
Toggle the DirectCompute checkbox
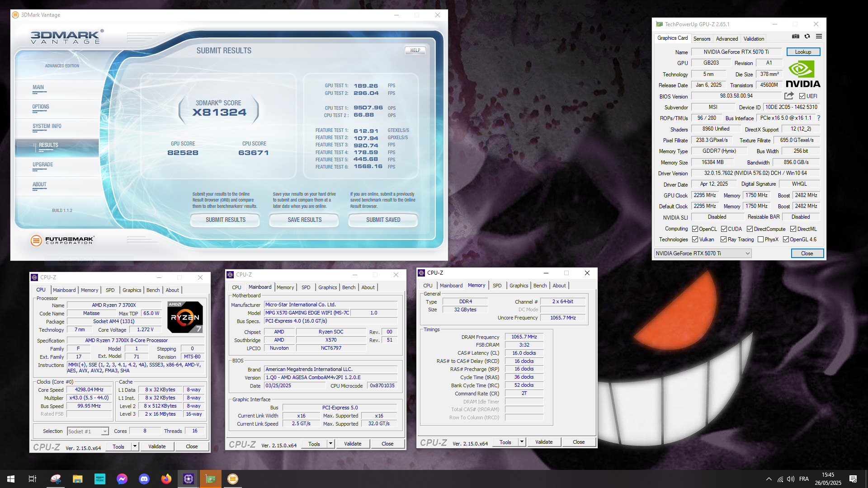tap(750, 229)
